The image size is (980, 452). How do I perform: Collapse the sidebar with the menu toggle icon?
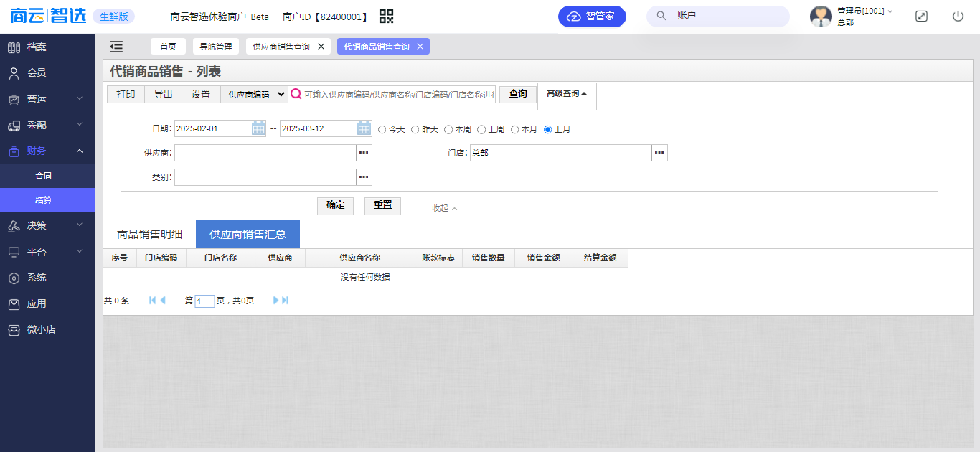(116, 47)
